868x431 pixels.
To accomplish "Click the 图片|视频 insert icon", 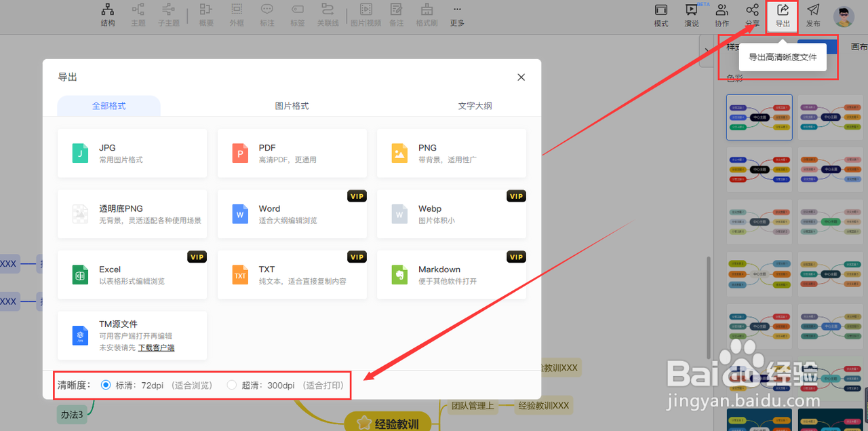I will 366,15.
